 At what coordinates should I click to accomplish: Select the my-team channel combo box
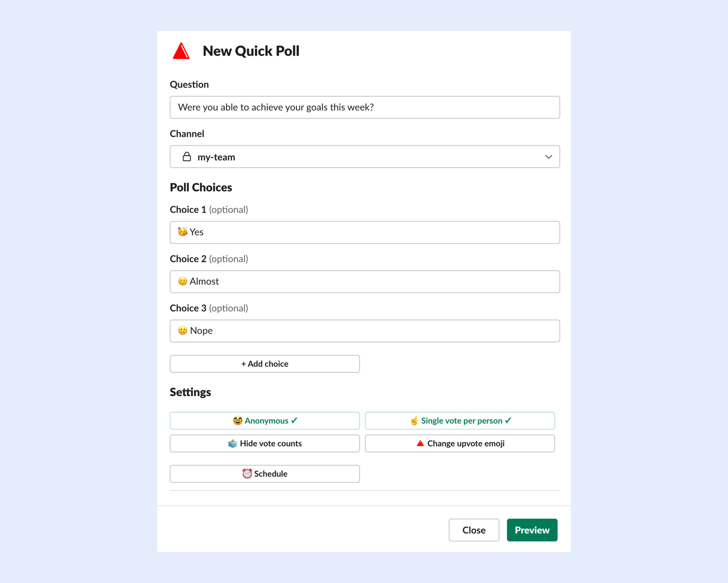tap(365, 157)
